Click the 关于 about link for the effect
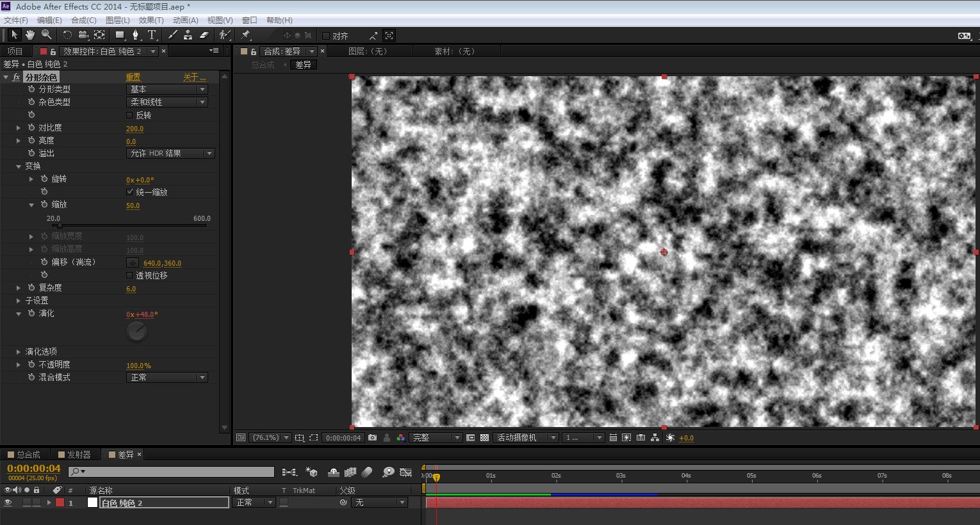This screenshot has width=980, height=525. tap(191, 77)
